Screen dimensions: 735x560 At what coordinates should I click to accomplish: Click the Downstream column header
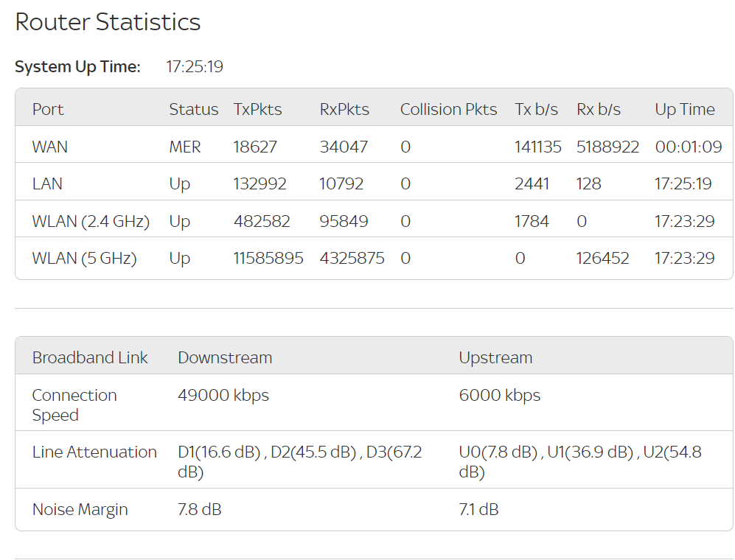[x=225, y=358]
